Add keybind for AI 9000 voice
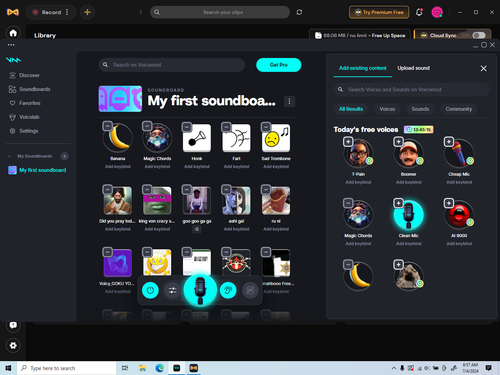The image size is (500, 375). coord(459,244)
